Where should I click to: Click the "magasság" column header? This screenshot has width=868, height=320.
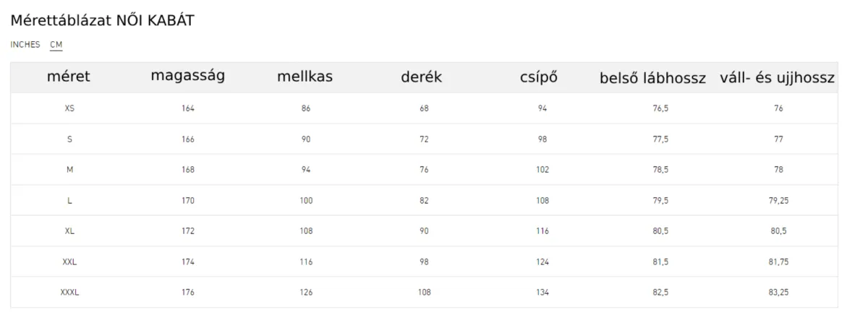(x=188, y=76)
